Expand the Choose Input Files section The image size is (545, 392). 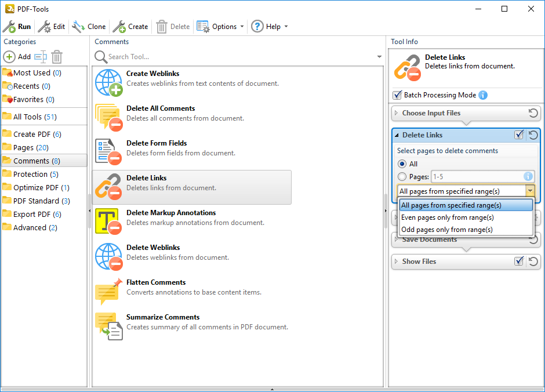(x=397, y=113)
